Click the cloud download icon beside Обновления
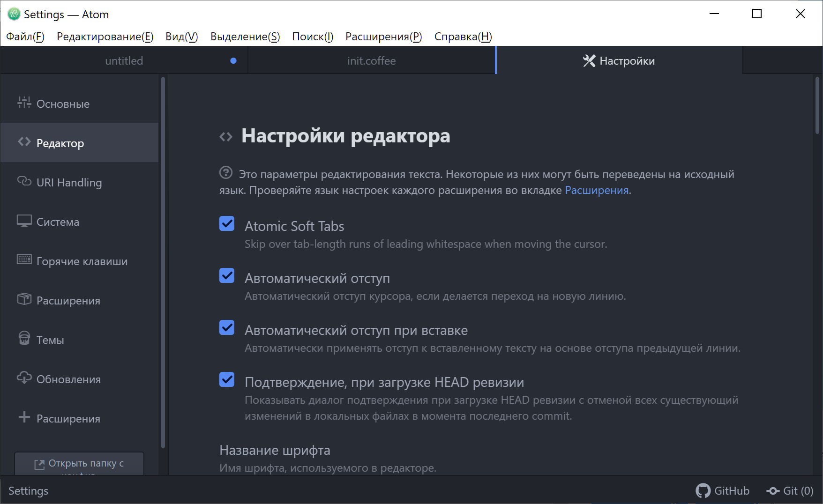This screenshot has width=823, height=504. [x=24, y=378]
